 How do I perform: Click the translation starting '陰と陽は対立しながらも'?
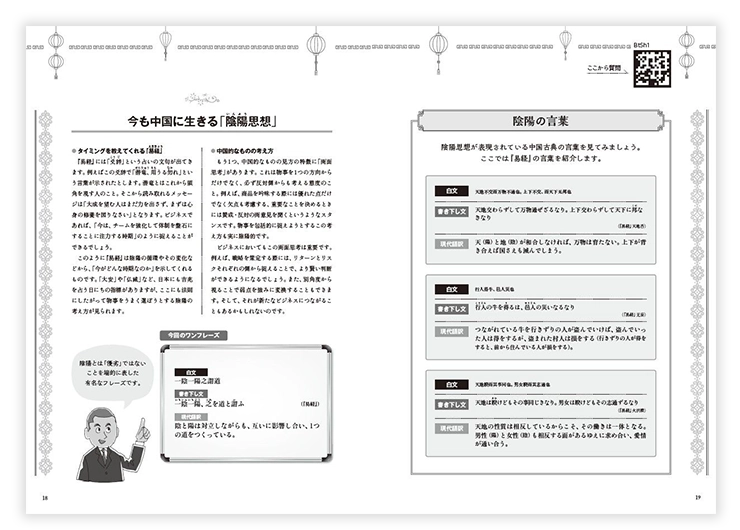(x=247, y=430)
